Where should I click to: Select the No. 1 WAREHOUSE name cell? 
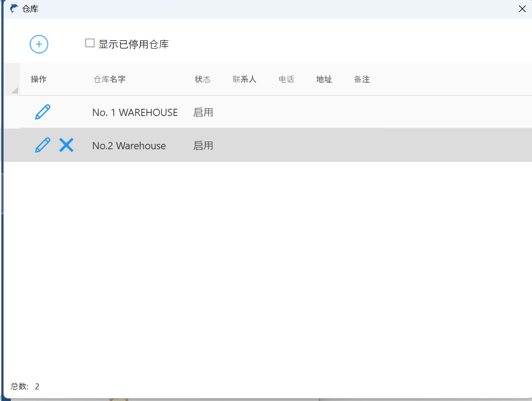click(135, 112)
